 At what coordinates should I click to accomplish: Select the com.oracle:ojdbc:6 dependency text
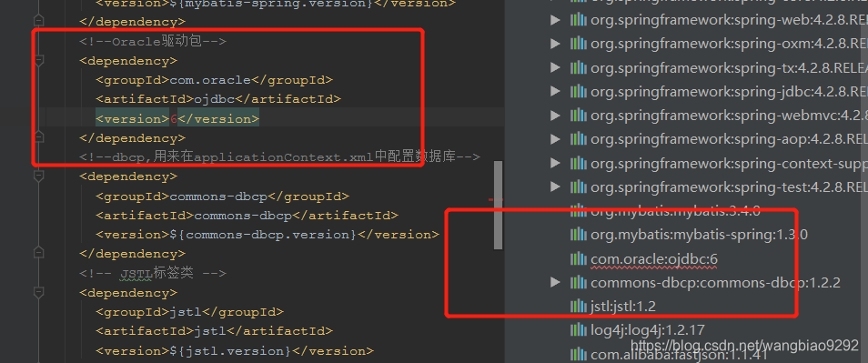654,258
